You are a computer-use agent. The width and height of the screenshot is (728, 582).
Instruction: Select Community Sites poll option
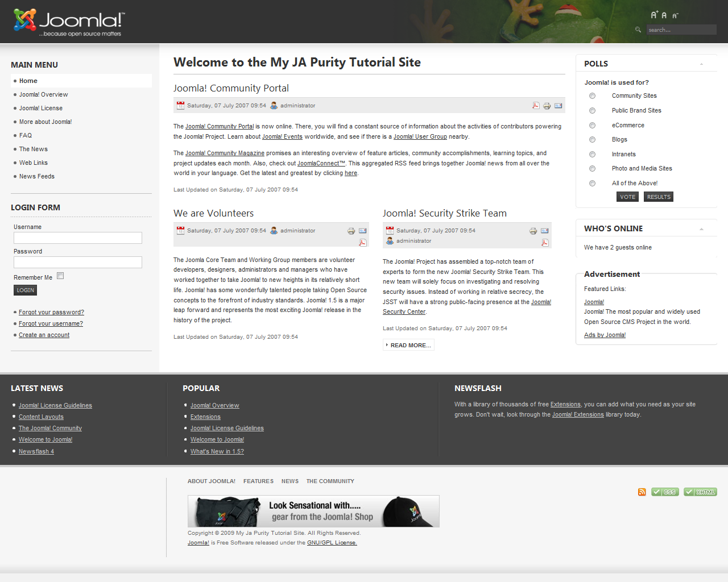[x=593, y=96]
